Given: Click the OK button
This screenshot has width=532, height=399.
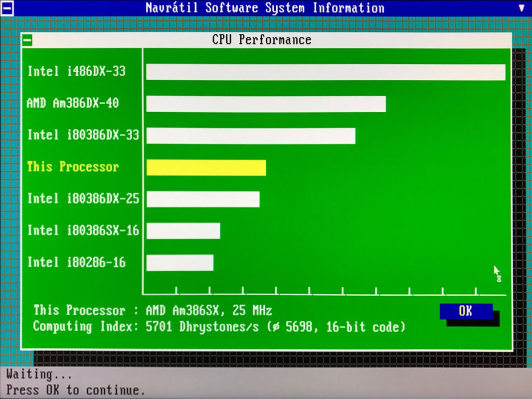Looking at the screenshot, I should tap(466, 311).
